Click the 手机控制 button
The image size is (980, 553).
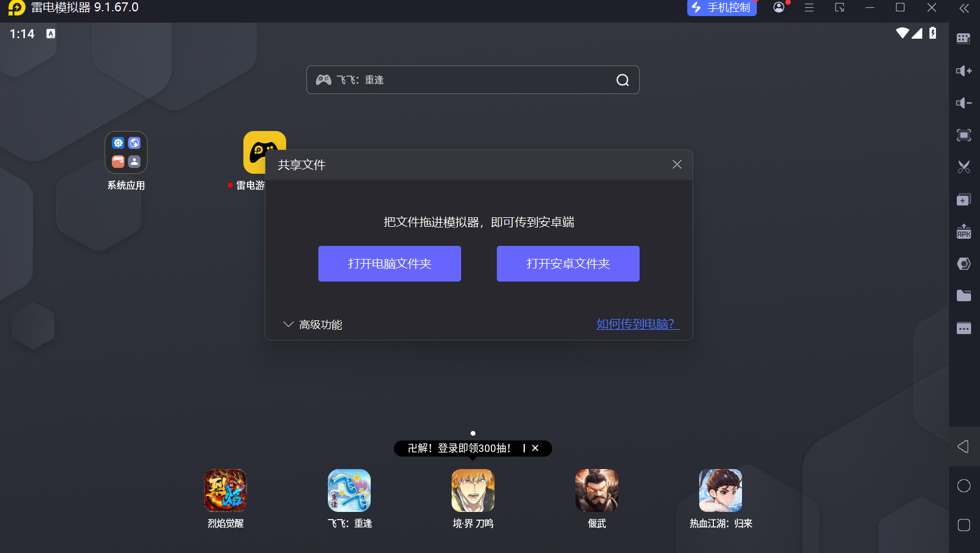click(722, 8)
